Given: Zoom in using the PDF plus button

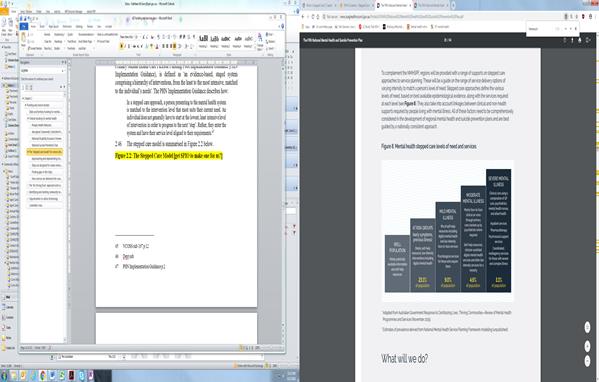Looking at the screenshot, I should click(x=587, y=346).
